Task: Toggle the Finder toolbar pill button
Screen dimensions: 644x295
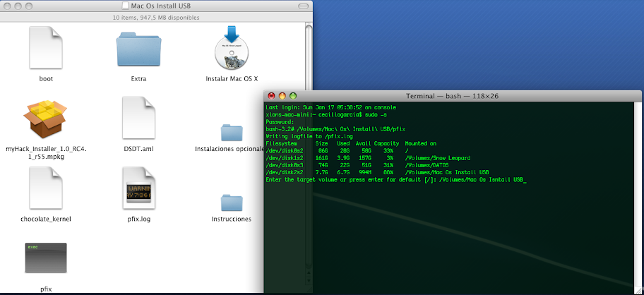Action: point(303,6)
